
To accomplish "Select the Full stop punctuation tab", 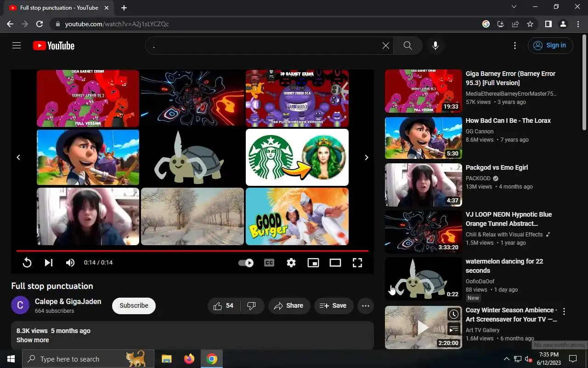I will [x=59, y=8].
